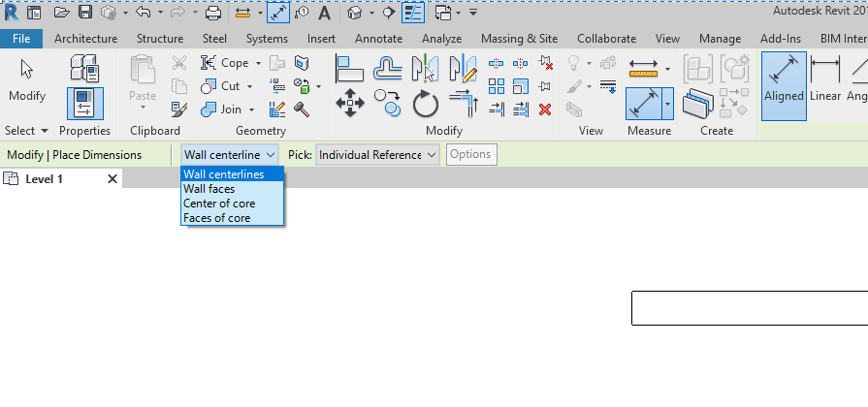Click the Undo arrow icon
Image resolution: width=868 pixels, height=407 pixels.
[x=143, y=13]
